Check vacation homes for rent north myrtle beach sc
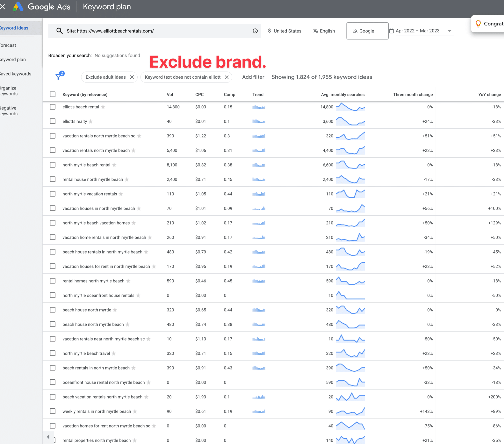Viewport: 504px width, 444px height. 52,426
